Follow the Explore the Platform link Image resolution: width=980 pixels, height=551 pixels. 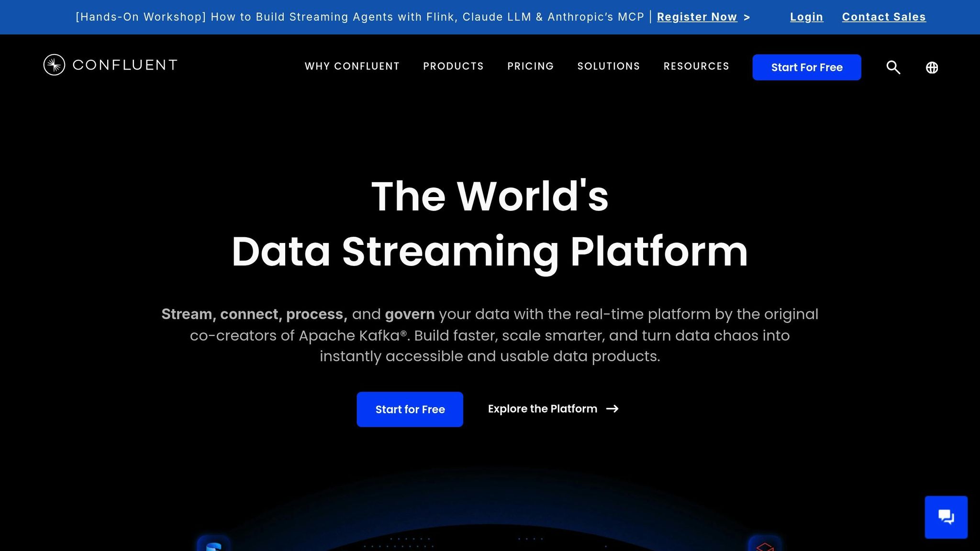click(x=542, y=409)
